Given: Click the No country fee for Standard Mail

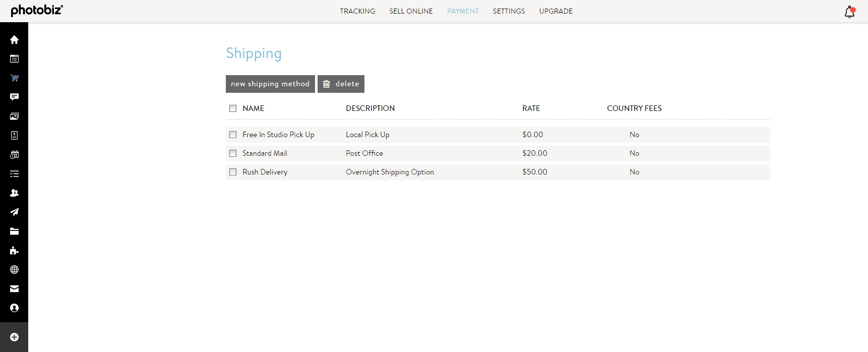Looking at the screenshot, I should pos(634,153).
